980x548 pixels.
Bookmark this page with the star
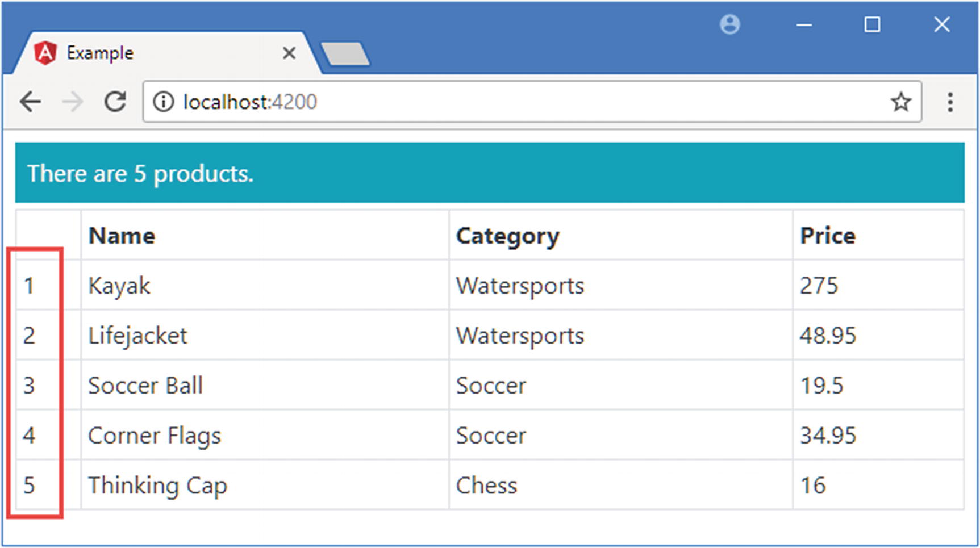900,102
